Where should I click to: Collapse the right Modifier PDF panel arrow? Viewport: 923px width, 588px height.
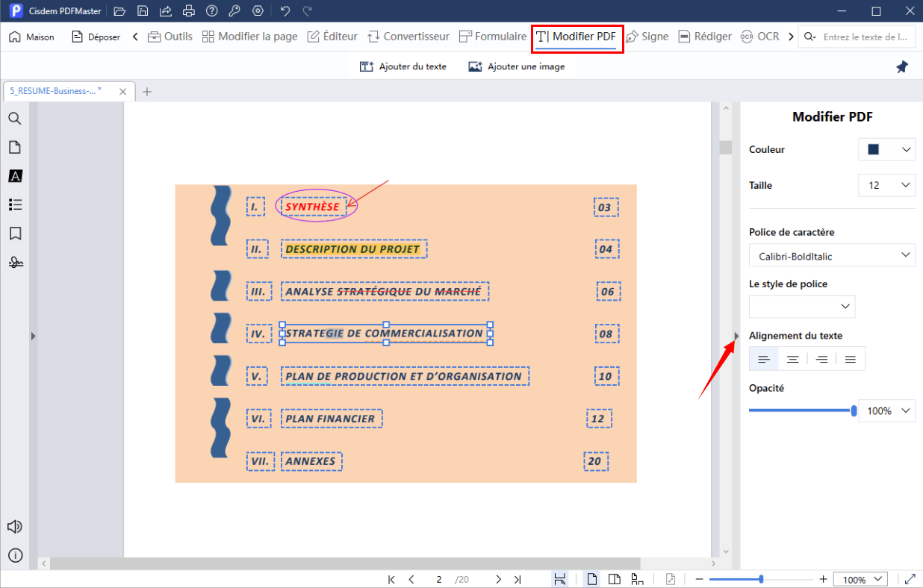pos(736,337)
